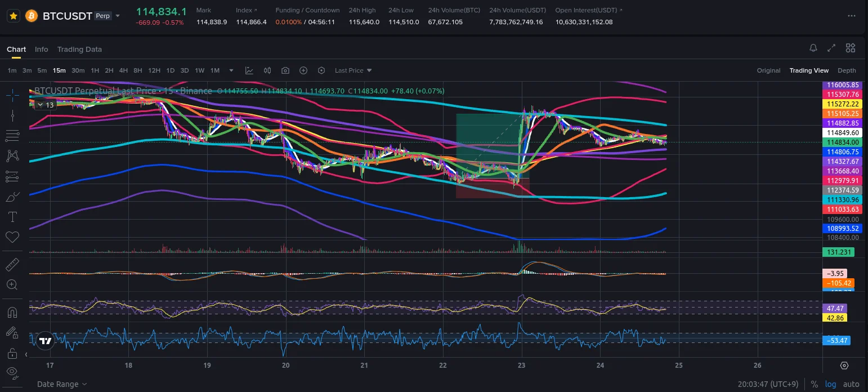868x392 pixels.
Task: Change chart type with candlestick icon
Action: click(x=267, y=70)
